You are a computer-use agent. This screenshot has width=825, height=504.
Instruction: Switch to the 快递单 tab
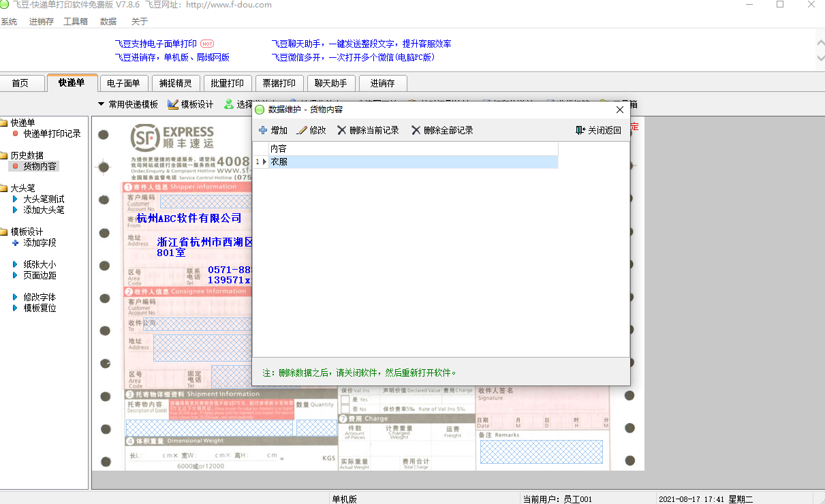(x=72, y=82)
